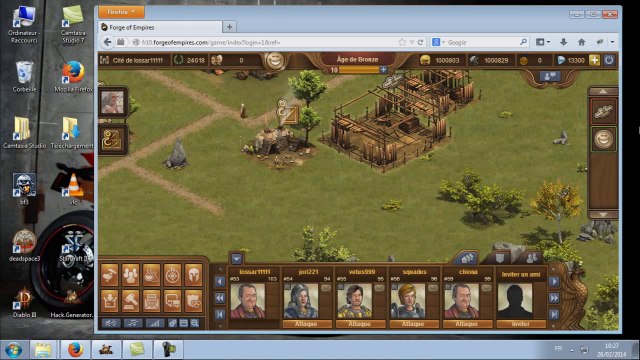This screenshot has height=360, width=640.
Task: Click Cité de lossar11111 name
Action: pos(138,60)
